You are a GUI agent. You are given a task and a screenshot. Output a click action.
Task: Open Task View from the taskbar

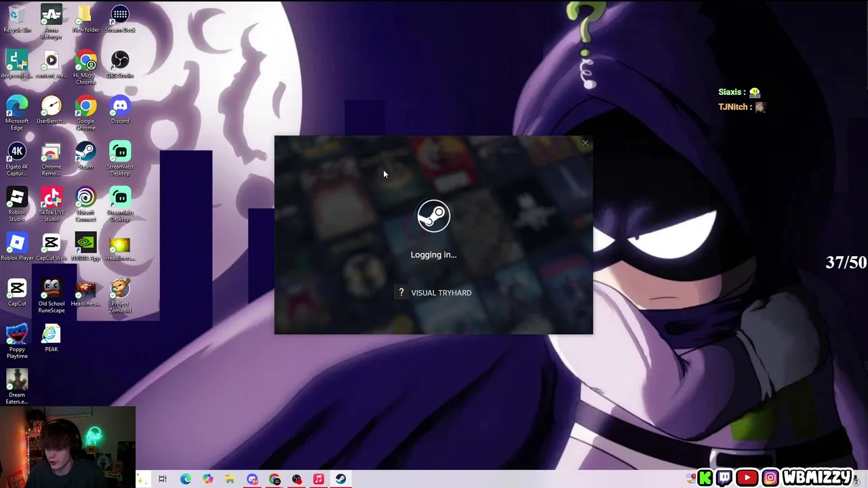click(x=163, y=479)
